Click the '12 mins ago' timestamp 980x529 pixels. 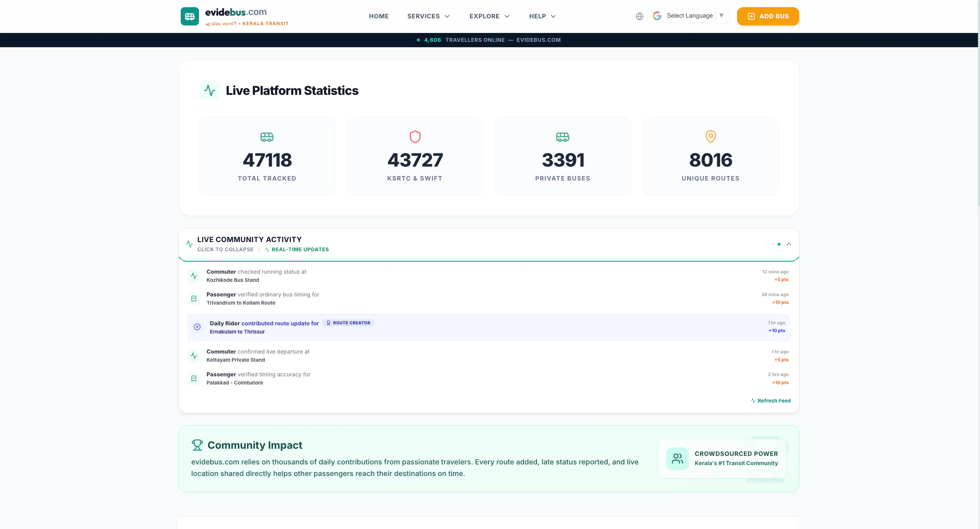(x=775, y=272)
